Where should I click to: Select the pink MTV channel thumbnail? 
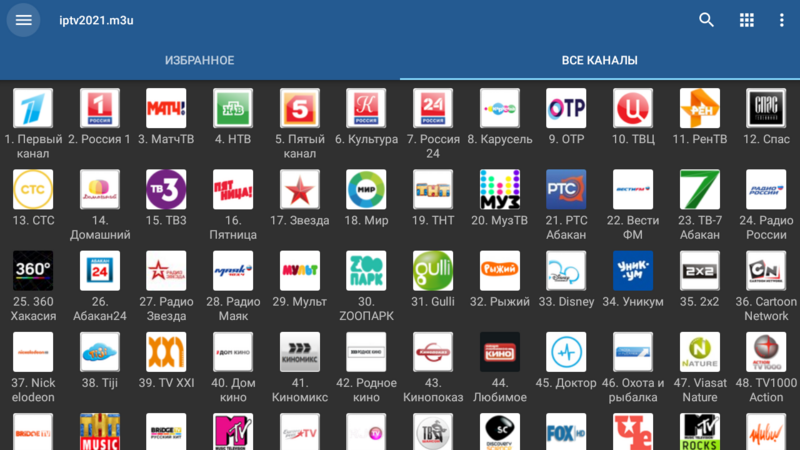point(233,432)
